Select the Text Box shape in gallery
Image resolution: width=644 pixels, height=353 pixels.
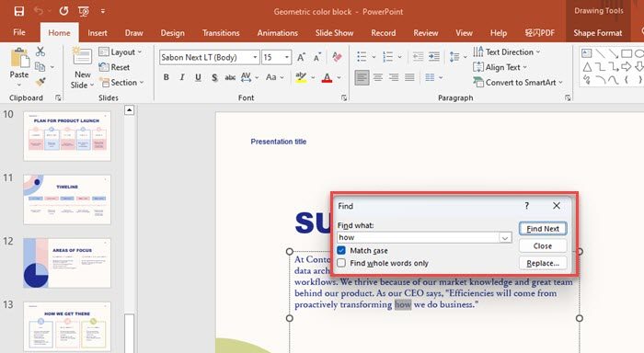[587, 53]
